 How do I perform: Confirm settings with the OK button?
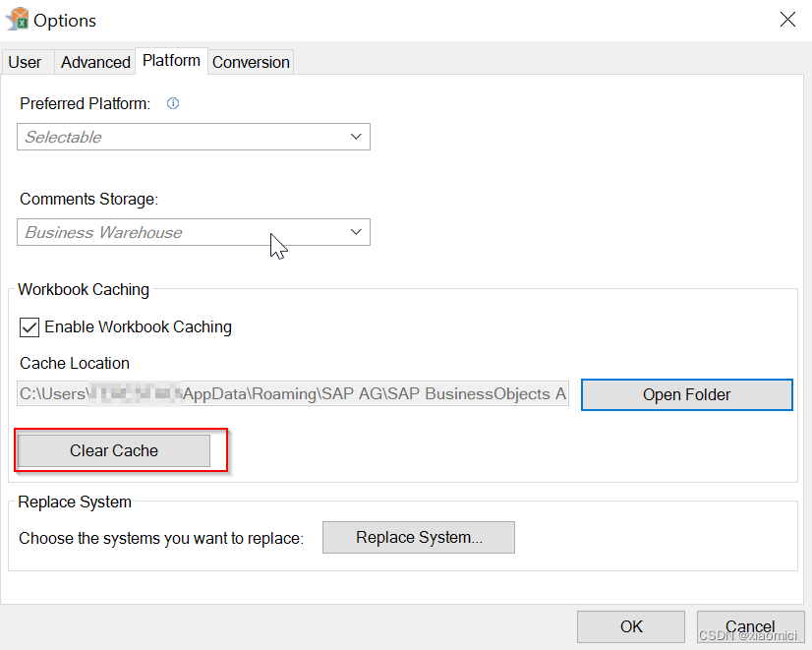pos(630,626)
